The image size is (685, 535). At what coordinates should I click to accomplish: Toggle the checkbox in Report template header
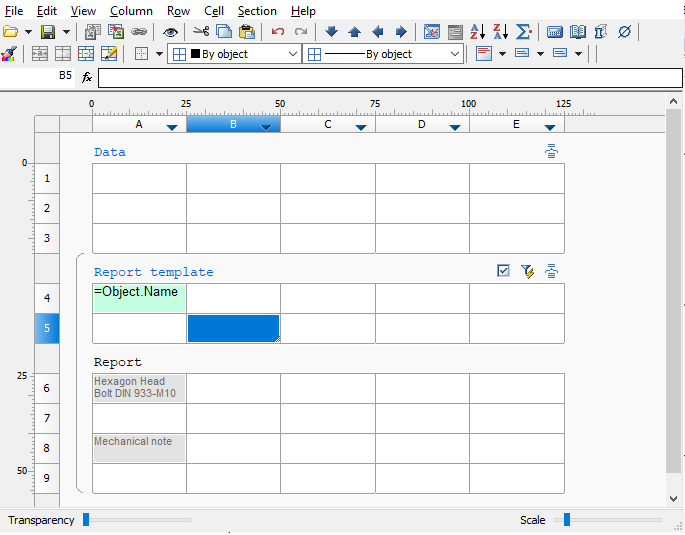click(x=504, y=271)
